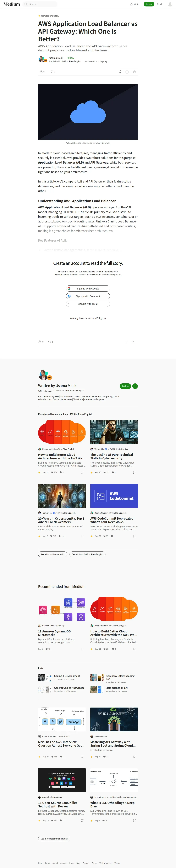Open 11 Open-Source SaaS Killer article title
This screenshot has height=868, width=176.
click(59, 804)
